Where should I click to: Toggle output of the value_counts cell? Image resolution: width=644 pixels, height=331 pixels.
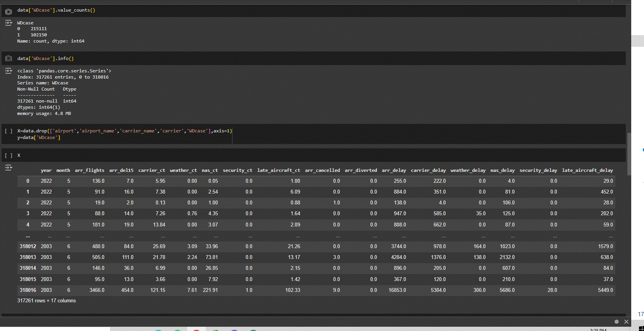[x=9, y=23]
